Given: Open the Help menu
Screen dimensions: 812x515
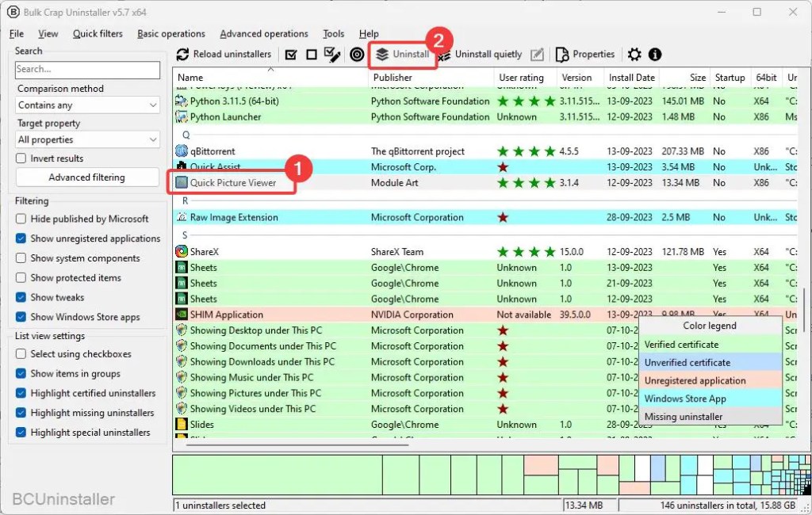Looking at the screenshot, I should click(369, 33).
